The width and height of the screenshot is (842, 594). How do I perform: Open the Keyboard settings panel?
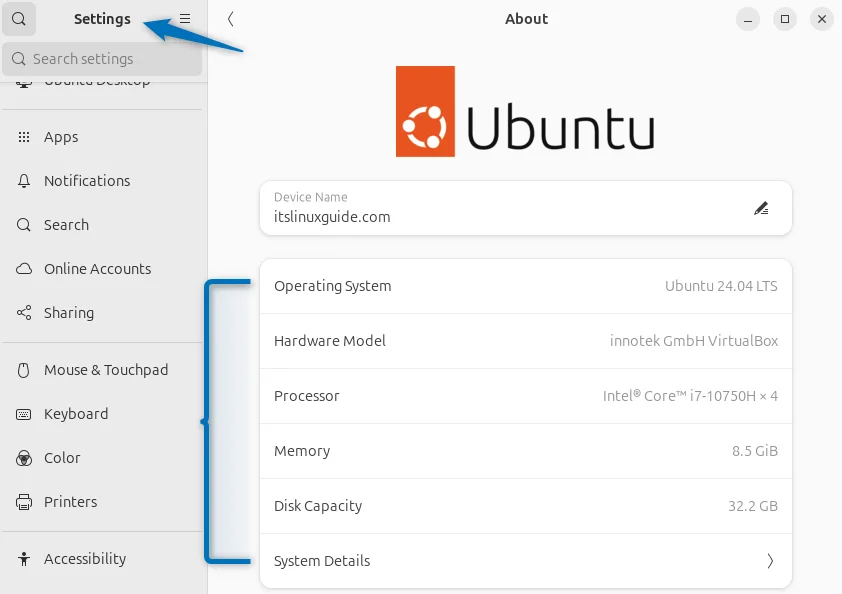tap(102, 414)
